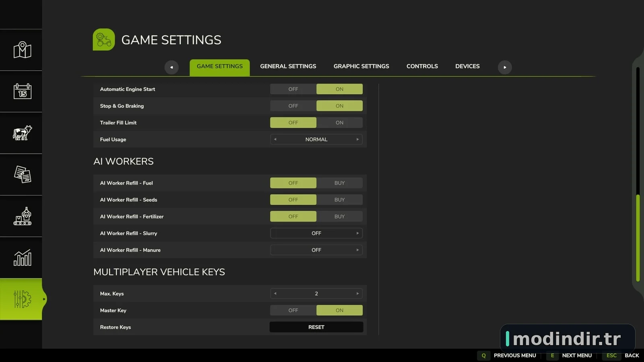The width and height of the screenshot is (644, 362).
Task: Click the AI WORKERS section heading
Action: [x=124, y=161]
